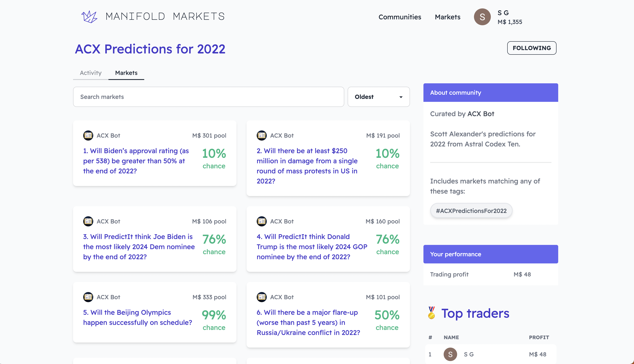The width and height of the screenshot is (634, 364).
Task: Click the ACX Bot avatar on Trump nominee market
Action: tap(262, 221)
